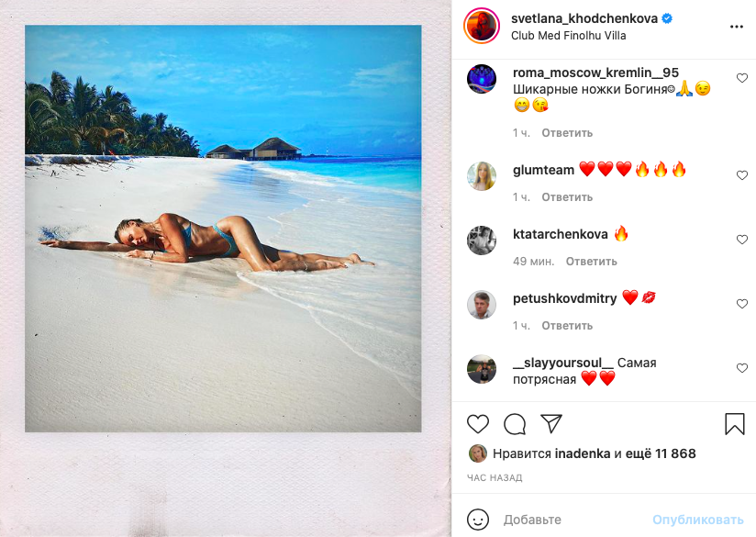Like ktatarchenkova's comment
This screenshot has height=537, width=756.
click(742, 240)
